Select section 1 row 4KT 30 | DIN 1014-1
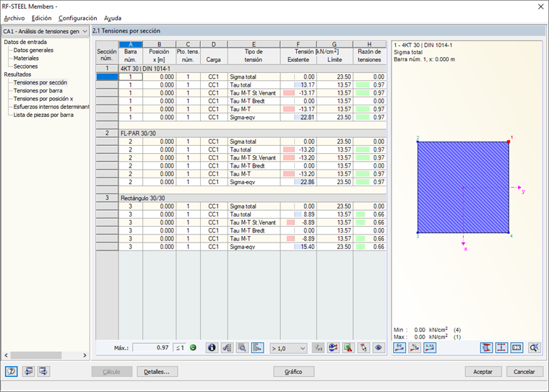Image resolution: width=549 pixels, height=392 pixels. [x=241, y=69]
